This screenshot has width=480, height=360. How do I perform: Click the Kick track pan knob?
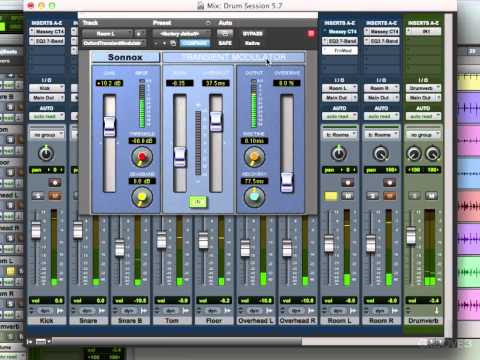[x=46, y=153]
